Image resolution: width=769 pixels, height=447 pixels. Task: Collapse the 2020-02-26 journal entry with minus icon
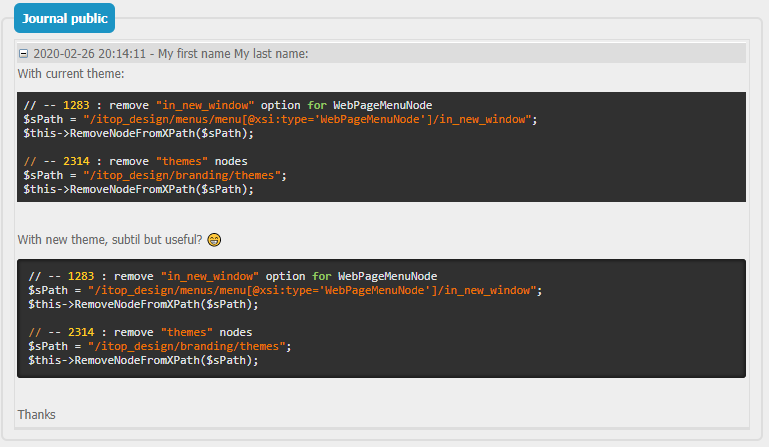pyautogui.click(x=24, y=54)
